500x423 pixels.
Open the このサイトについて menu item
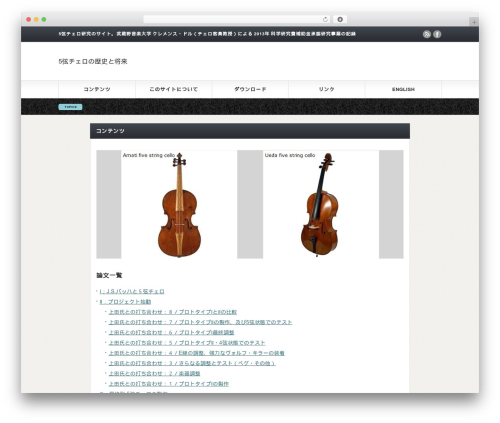click(x=174, y=89)
